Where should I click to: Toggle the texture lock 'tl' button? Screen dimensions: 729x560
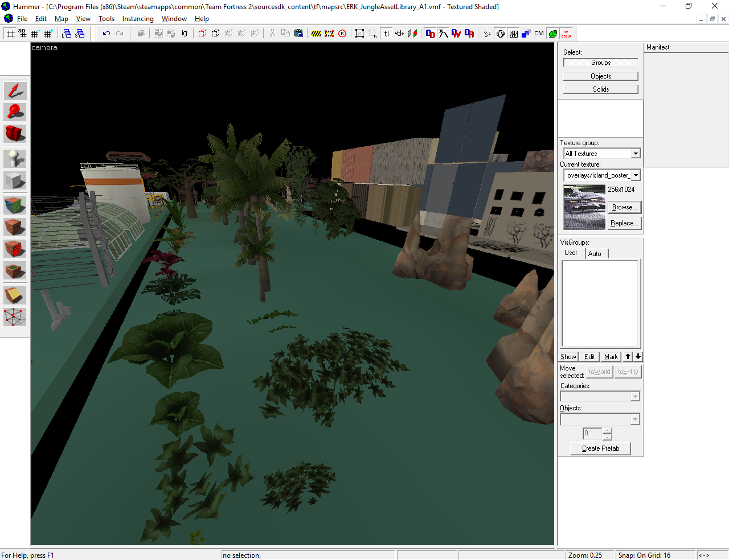[x=386, y=34]
